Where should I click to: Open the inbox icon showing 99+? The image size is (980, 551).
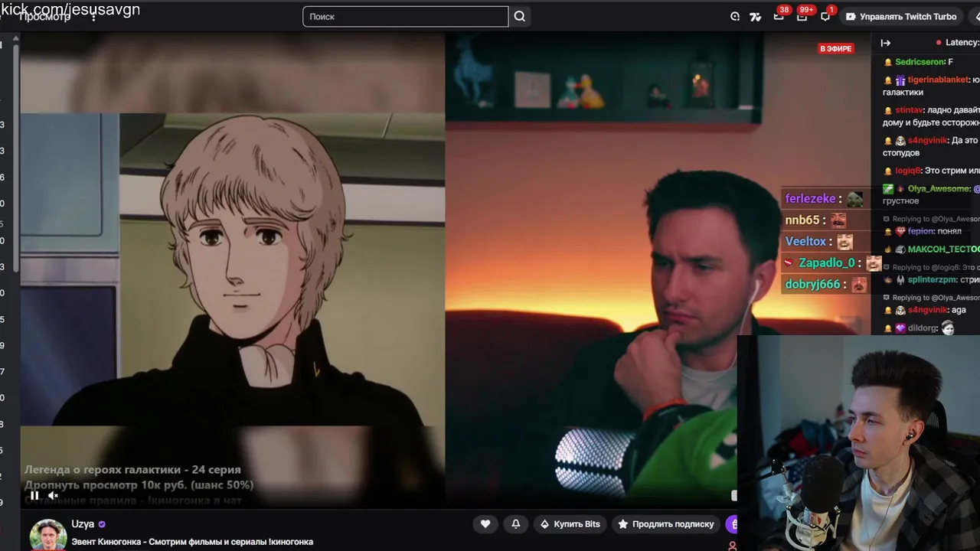(802, 16)
